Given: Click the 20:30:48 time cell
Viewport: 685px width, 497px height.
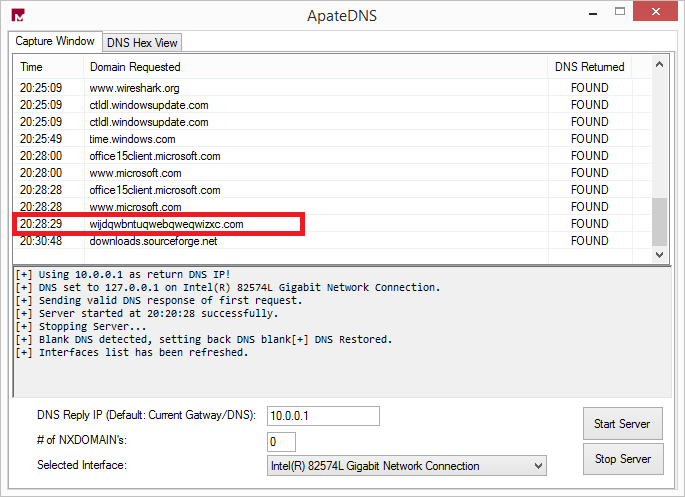Looking at the screenshot, I should (41, 241).
